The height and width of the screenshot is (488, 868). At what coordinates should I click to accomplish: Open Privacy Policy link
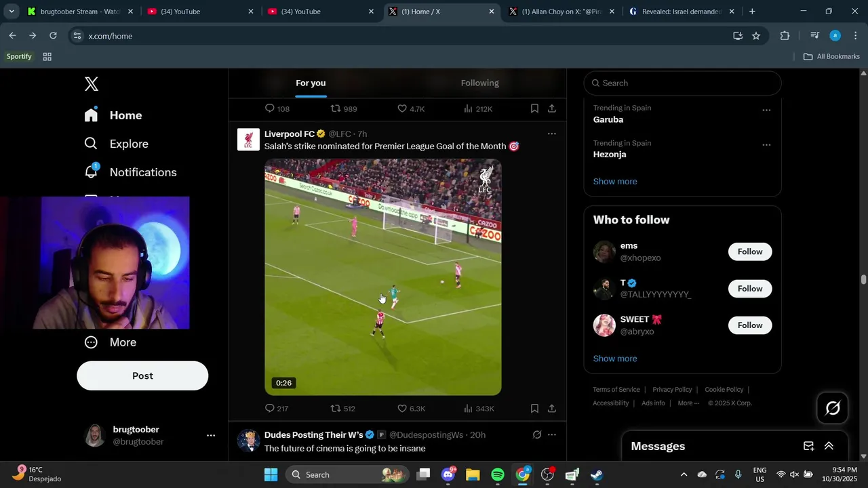[x=672, y=390]
